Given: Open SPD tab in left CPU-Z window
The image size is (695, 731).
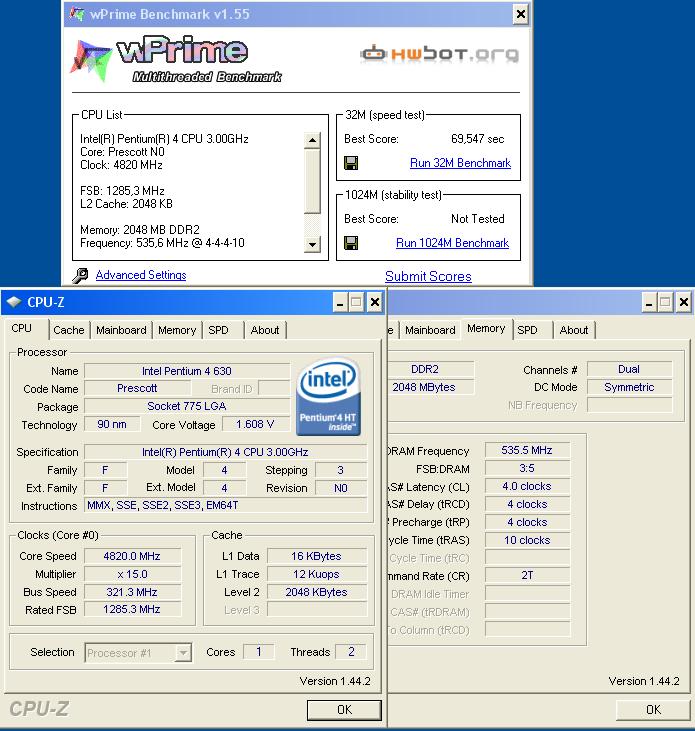Looking at the screenshot, I should tap(218, 330).
